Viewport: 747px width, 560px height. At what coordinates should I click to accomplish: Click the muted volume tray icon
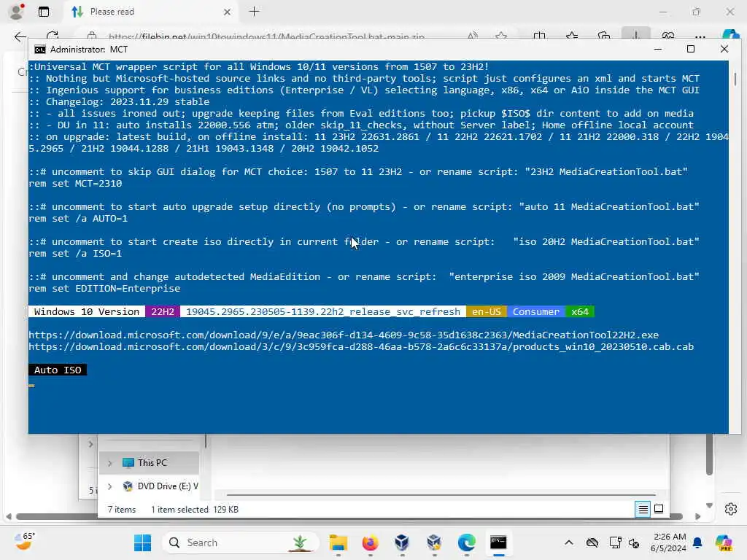634,542
